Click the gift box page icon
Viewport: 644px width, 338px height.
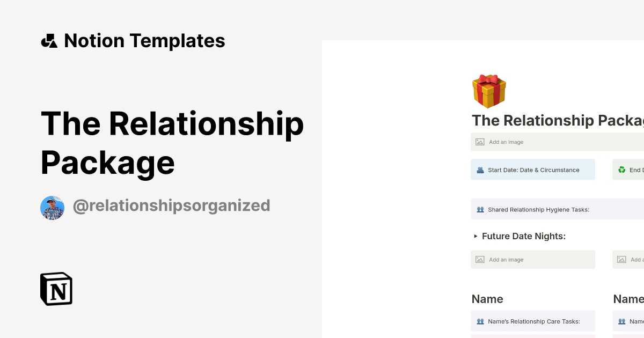coord(488,91)
